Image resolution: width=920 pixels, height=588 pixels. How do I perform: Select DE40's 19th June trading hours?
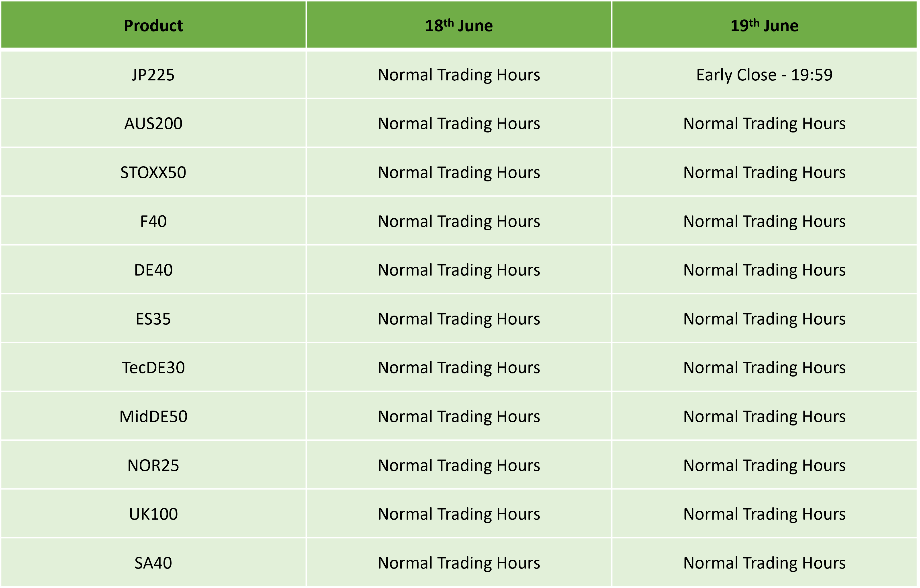pos(765,270)
